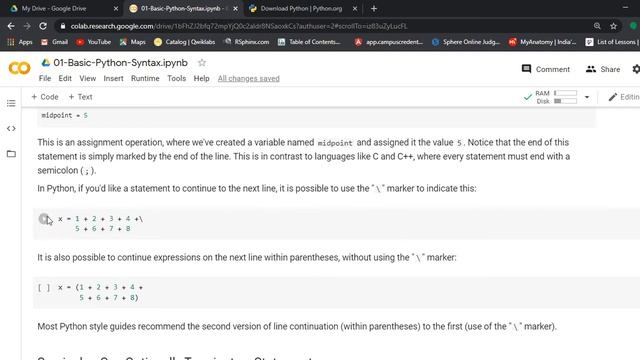Open the Files folder sidebar panel
The height and width of the screenshot is (360, 640).
click(11, 154)
